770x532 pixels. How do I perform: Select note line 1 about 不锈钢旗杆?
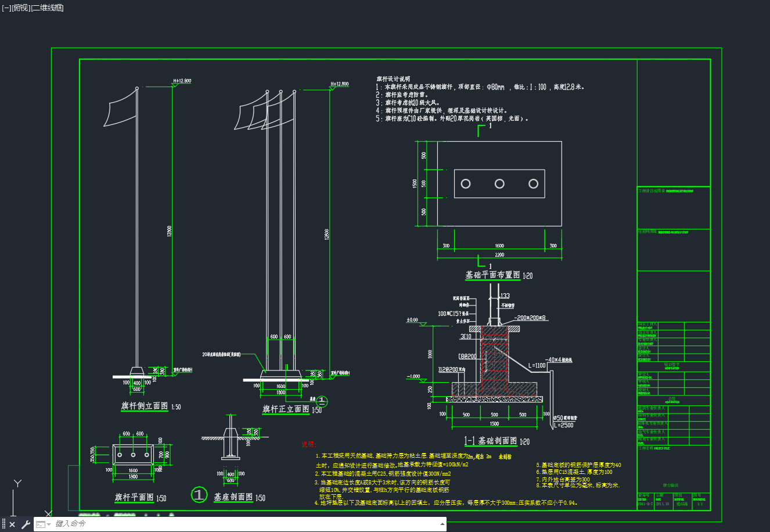pos(480,87)
